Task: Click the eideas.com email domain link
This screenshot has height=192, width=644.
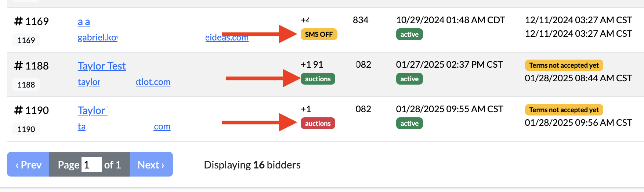Action: (227, 38)
